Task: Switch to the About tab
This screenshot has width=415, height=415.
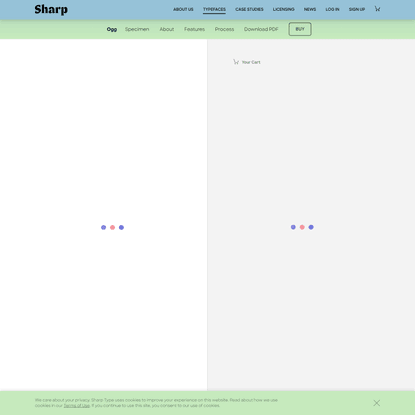Action: pyautogui.click(x=167, y=29)
